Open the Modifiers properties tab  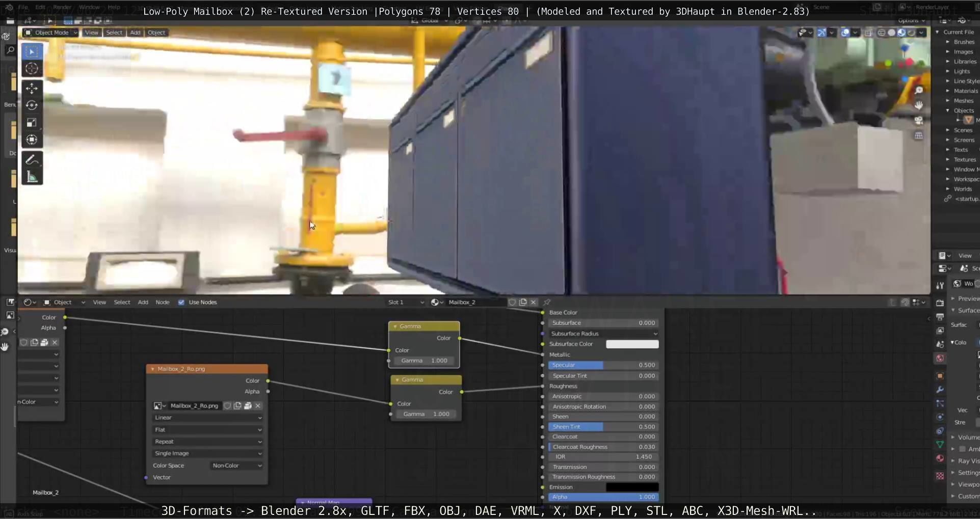tap(940, 390)
